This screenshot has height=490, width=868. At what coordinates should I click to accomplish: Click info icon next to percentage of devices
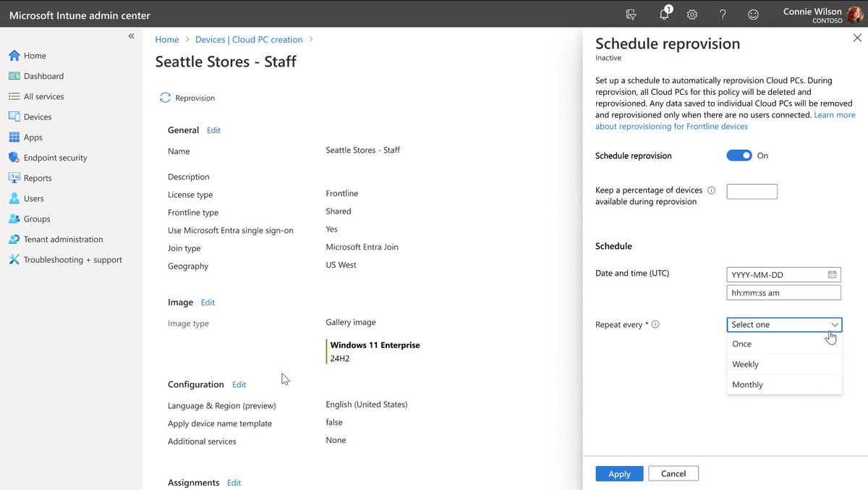(x=711, y=190)
